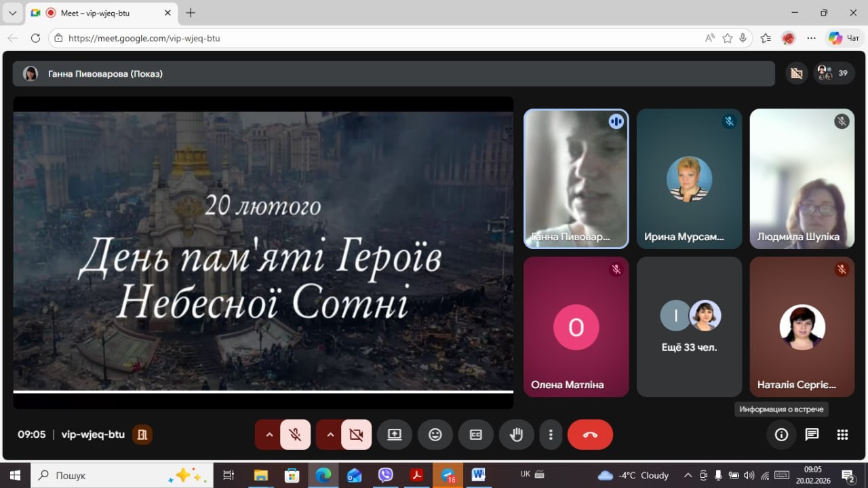Click the Людмила Шуліка video tile
This screenshot has height=488, width=868.
pyautogui.click(x=802, y=179)
